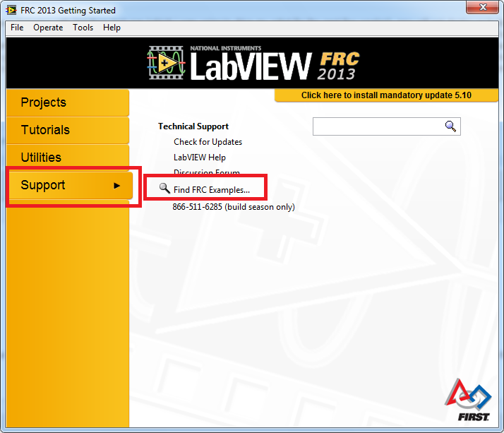This screenshot has height=433, width=504.
Task: Select the Utilities tab
Action: pos(68,158)
